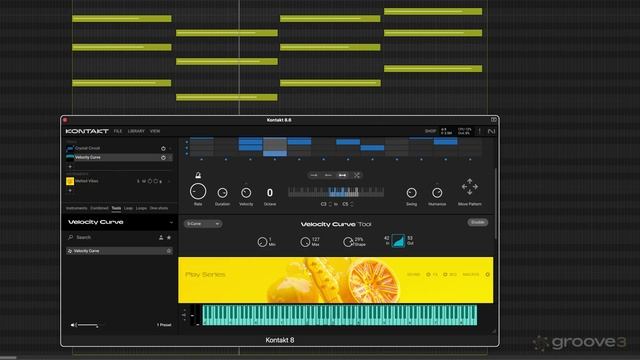Open the FILE menu
This screenshot has width=640, height=360.
(x=118, y=131)
